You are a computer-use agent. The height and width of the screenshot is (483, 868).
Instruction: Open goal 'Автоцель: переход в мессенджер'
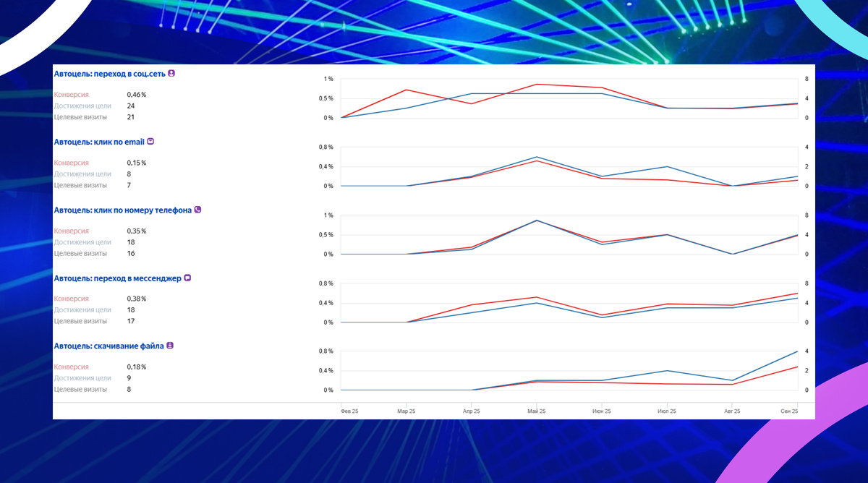[x=117, y=278]
